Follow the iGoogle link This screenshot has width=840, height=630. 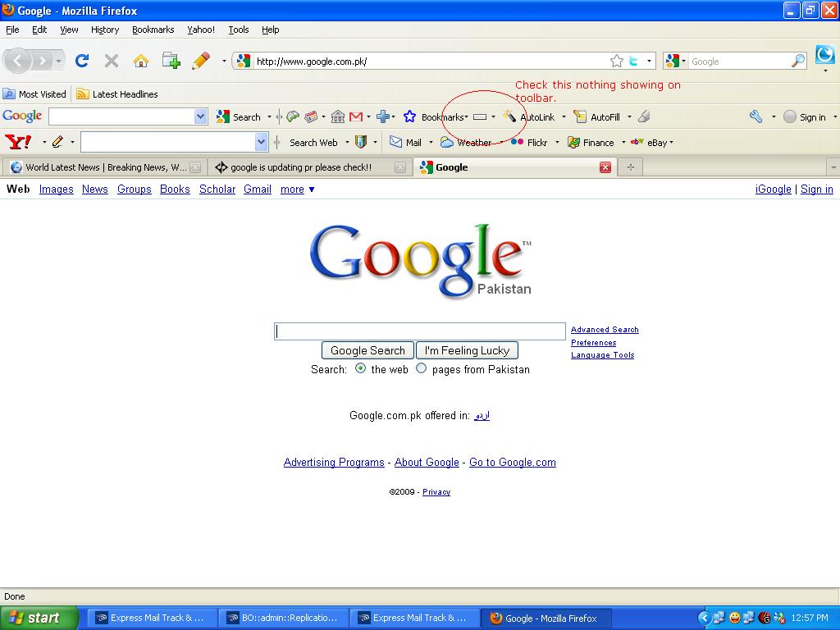(x=773, y=189)
